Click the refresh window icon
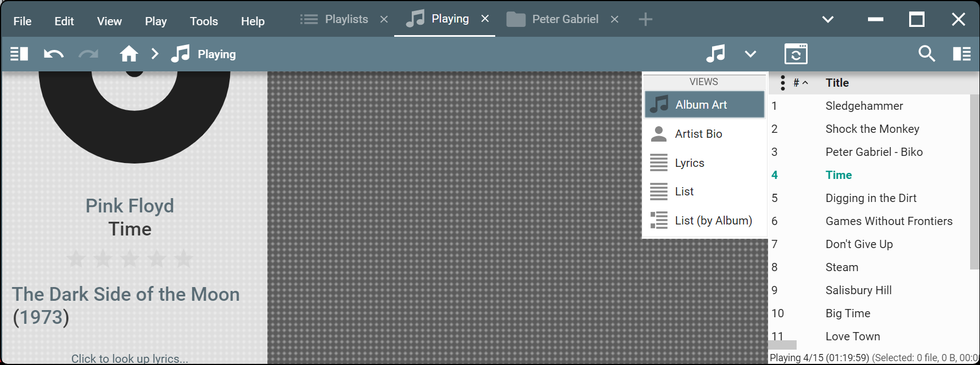This screenshot has height=365, width=980. click(x=796, y=54)
